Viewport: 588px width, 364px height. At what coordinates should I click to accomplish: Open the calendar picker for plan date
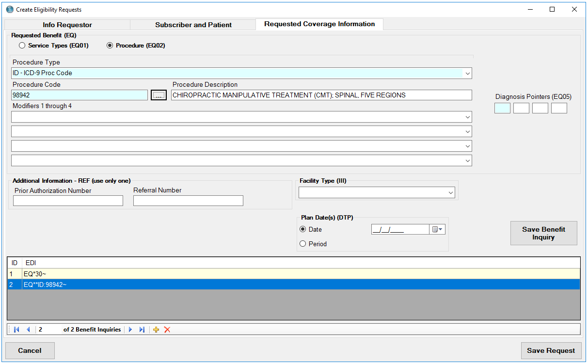(437, 229)
